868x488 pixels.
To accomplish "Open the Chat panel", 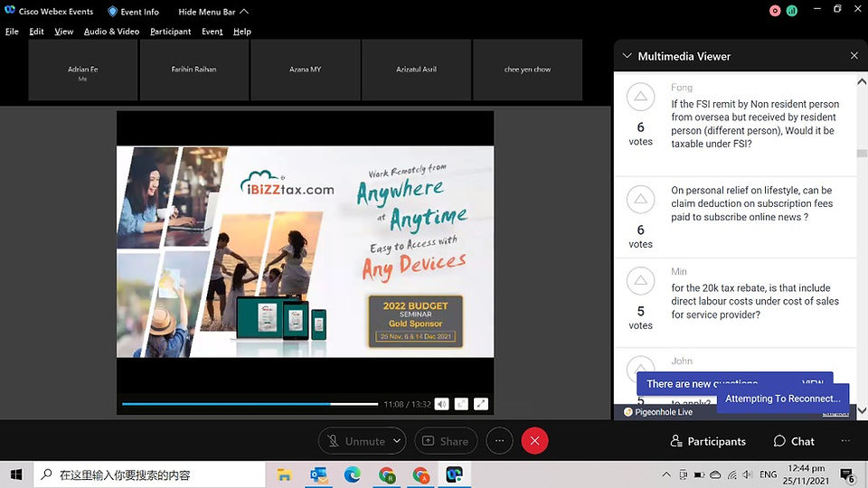I will tap(794, 441).
